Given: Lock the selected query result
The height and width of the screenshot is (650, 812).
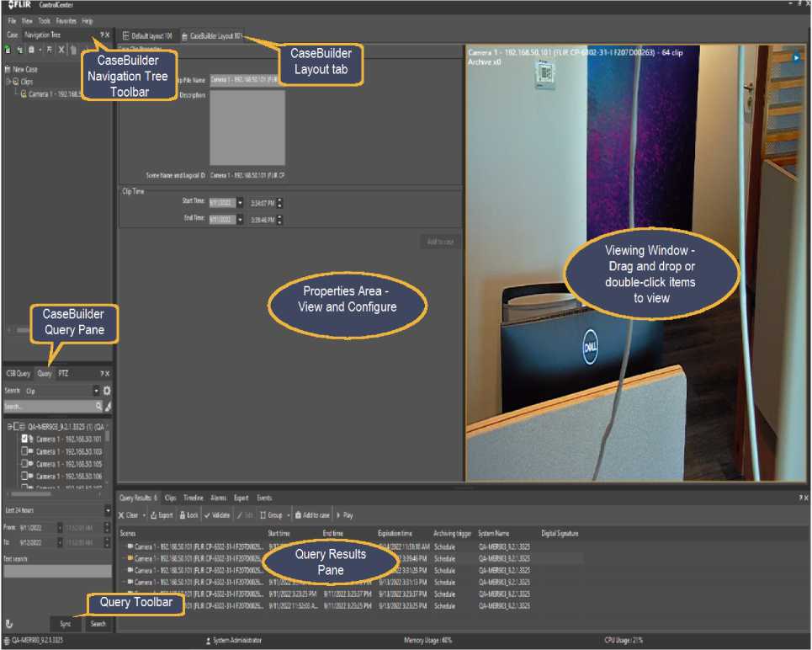Looking at the screenshot, I should pyautogui.click(x=188, y=514).
